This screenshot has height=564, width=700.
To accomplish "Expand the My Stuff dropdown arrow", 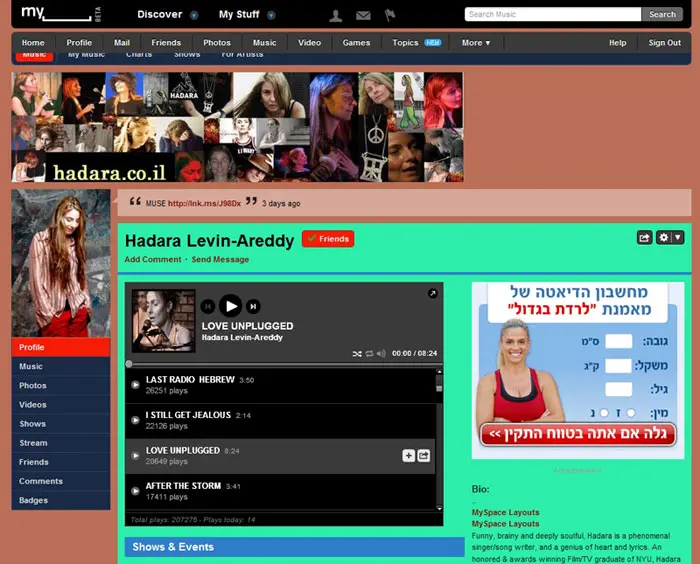I will coord(271,15).
